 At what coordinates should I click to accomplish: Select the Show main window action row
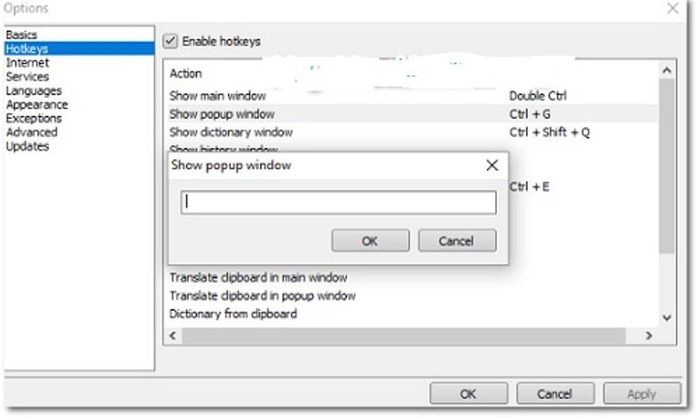click(412, 96)
